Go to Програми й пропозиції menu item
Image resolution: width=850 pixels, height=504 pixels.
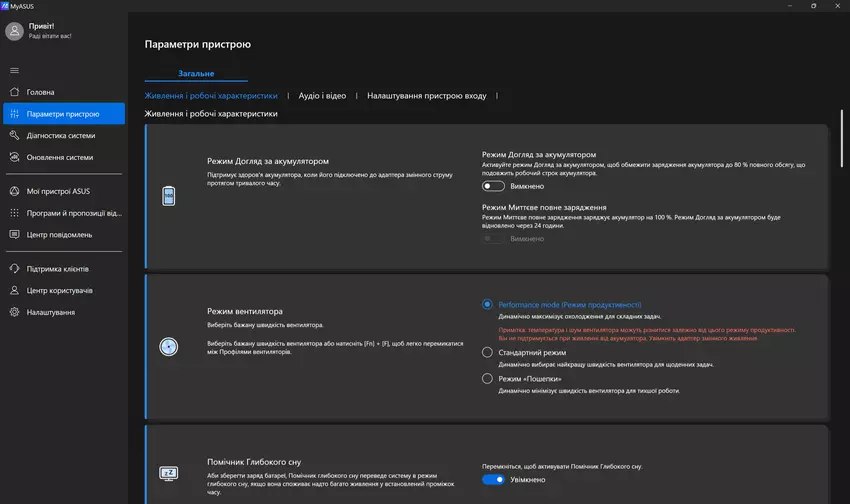click(x=74, y=212)
